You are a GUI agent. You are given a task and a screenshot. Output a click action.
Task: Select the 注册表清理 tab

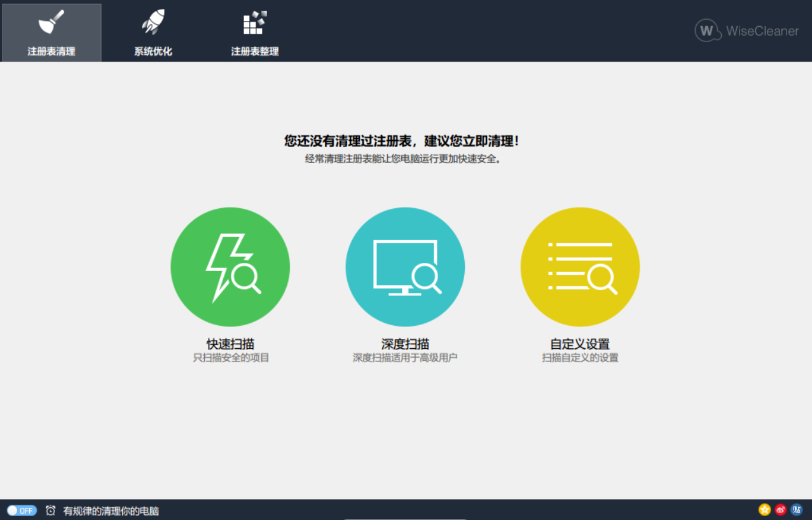pyautogui.click(x=51, y=32)
